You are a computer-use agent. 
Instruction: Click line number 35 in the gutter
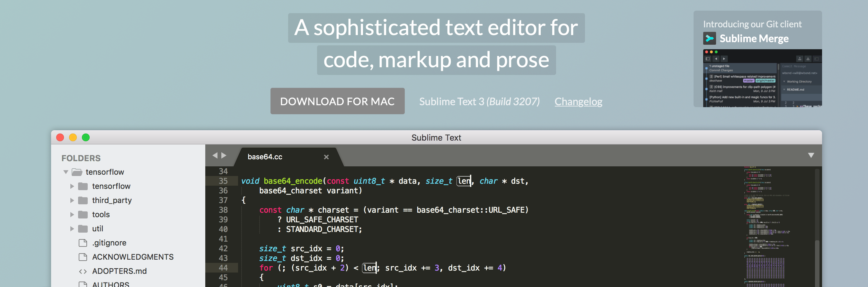pyautogui.click(x=223, y=181)
